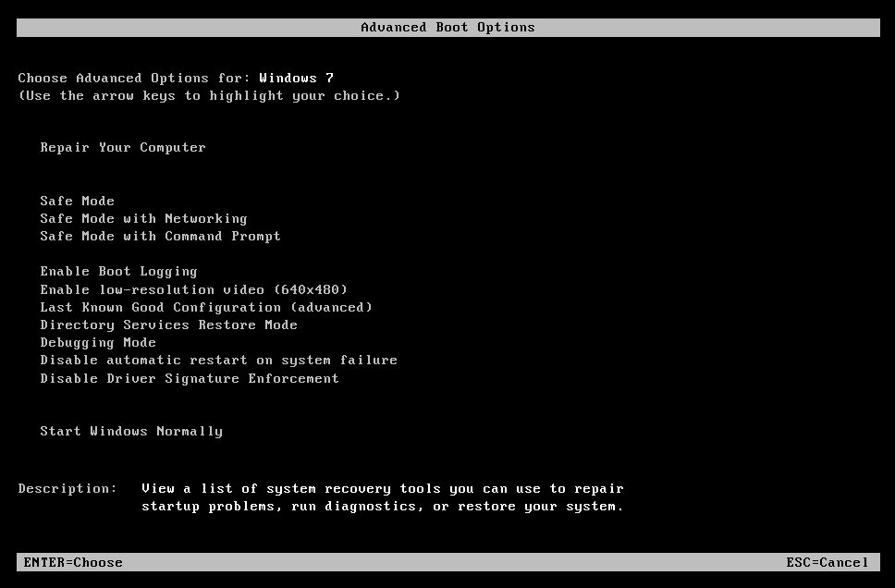Choose Directory Services Restore Mode
The height and width of the screenshot is (588, 895).
[168, 325]
